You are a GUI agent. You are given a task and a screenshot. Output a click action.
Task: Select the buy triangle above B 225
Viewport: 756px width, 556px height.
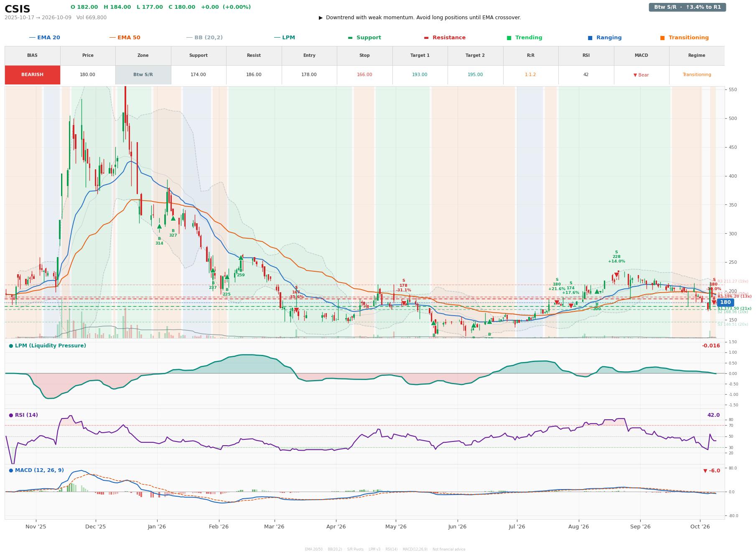click(x=227, y=277)
